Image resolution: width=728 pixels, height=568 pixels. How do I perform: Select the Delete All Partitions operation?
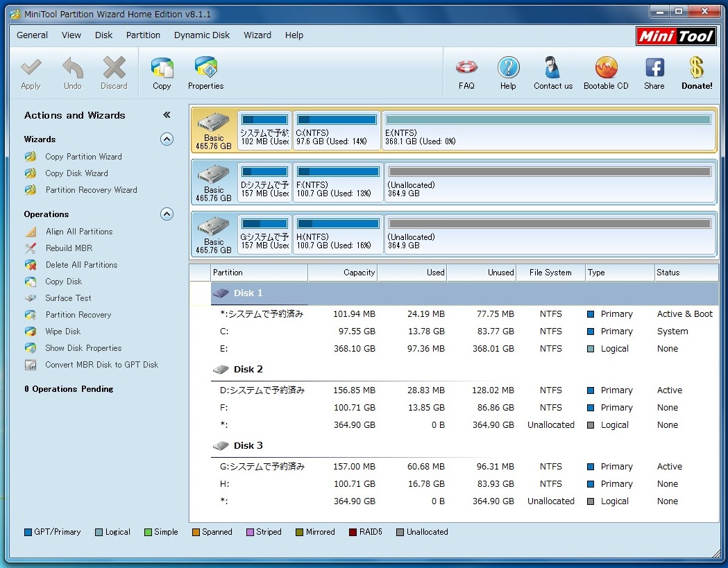pyautogui.click(x=81, y=265)
